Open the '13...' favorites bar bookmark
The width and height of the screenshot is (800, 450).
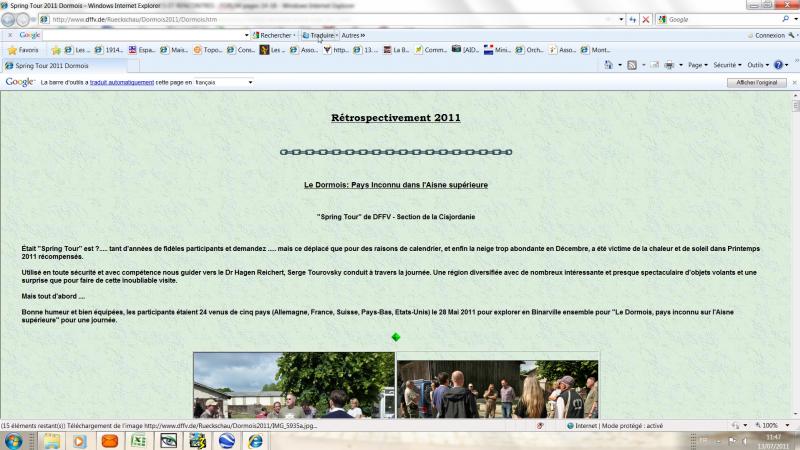tap(366, 50)
